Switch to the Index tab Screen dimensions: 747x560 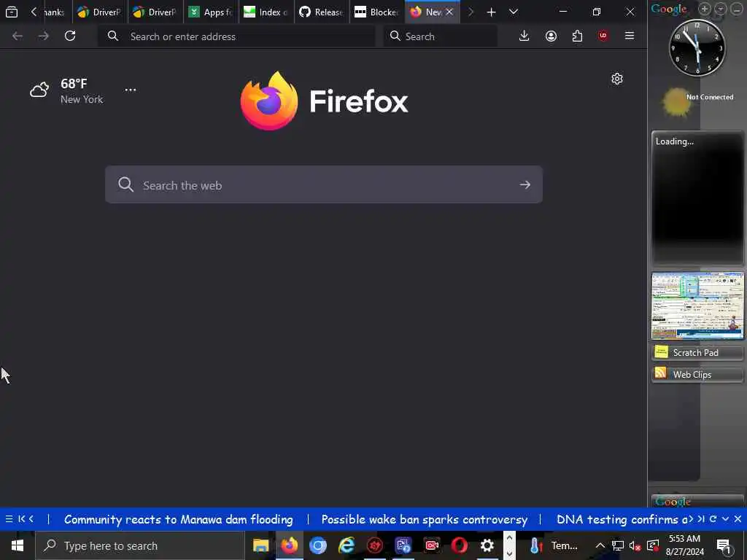[266, 12]
